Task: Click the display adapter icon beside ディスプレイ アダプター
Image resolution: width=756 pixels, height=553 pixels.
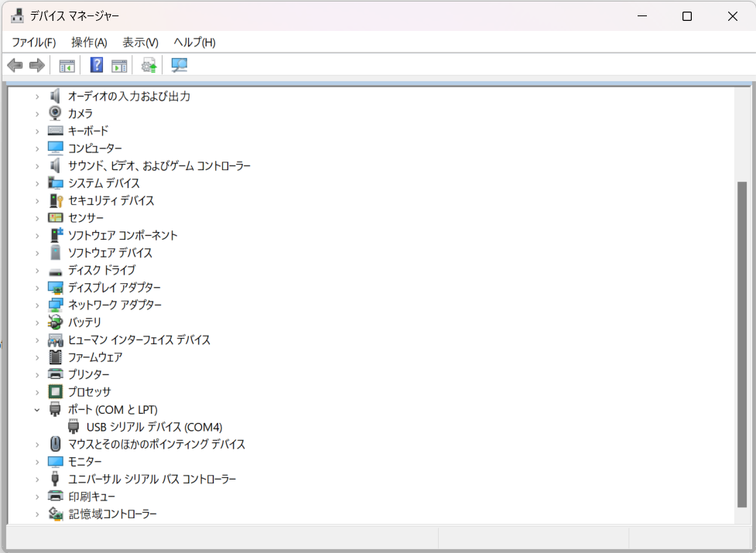Action: tap(56, 288)
